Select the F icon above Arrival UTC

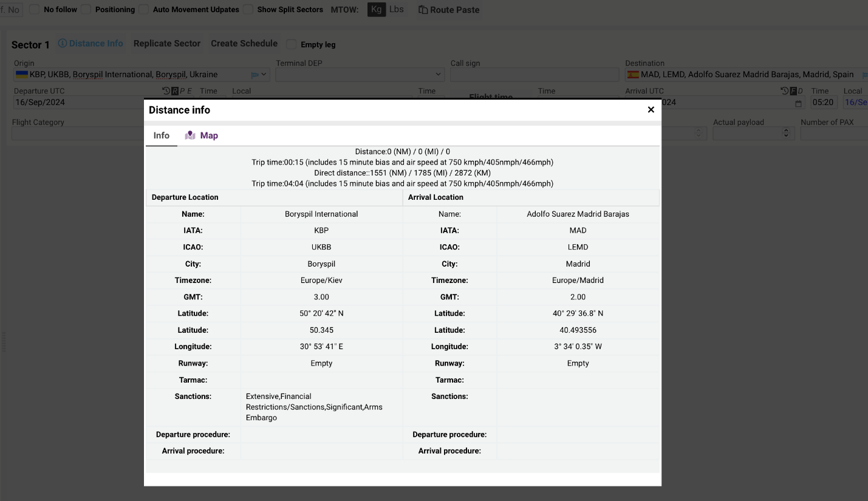(793, 90)
